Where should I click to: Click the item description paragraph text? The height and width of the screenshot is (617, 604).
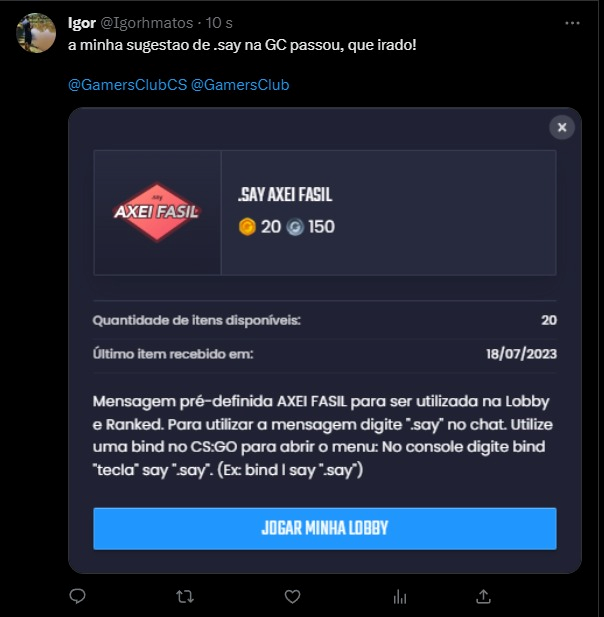coord(323,436)
